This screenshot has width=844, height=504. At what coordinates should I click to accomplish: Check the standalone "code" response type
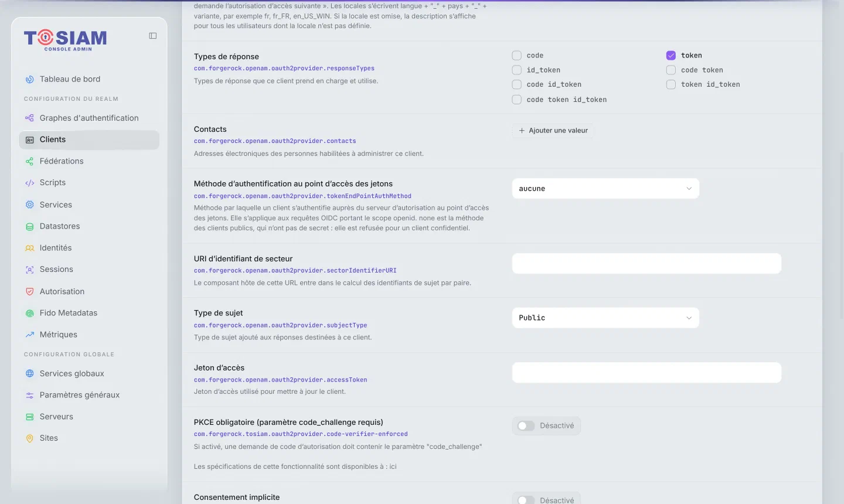click(517, 56)
